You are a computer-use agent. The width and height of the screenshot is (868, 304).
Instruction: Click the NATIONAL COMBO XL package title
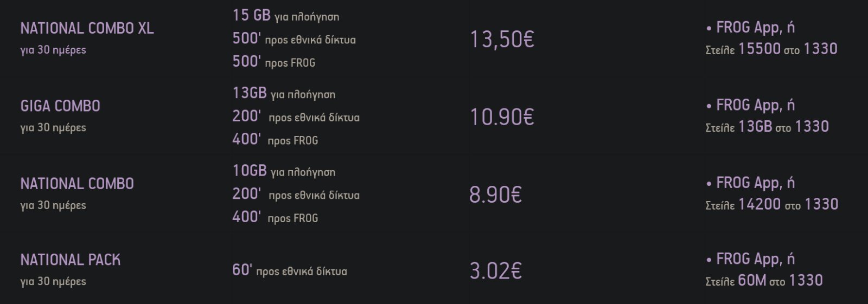click(x=87, y=28)
